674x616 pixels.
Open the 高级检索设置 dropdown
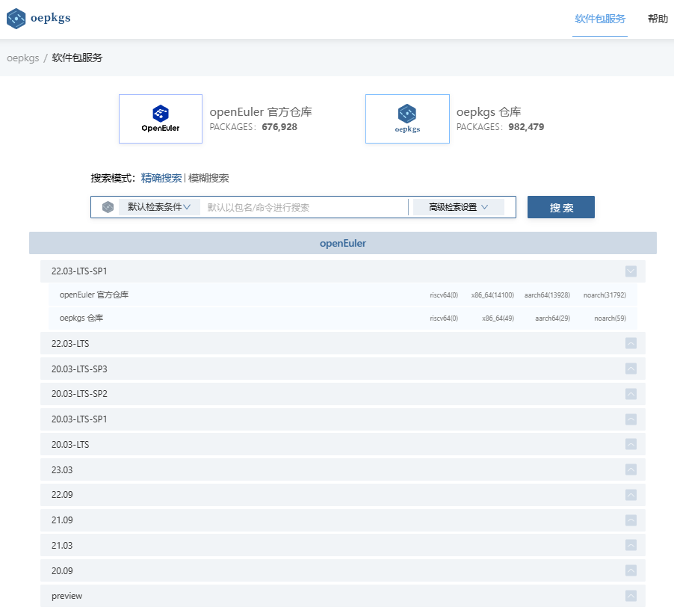click(458, 207)
